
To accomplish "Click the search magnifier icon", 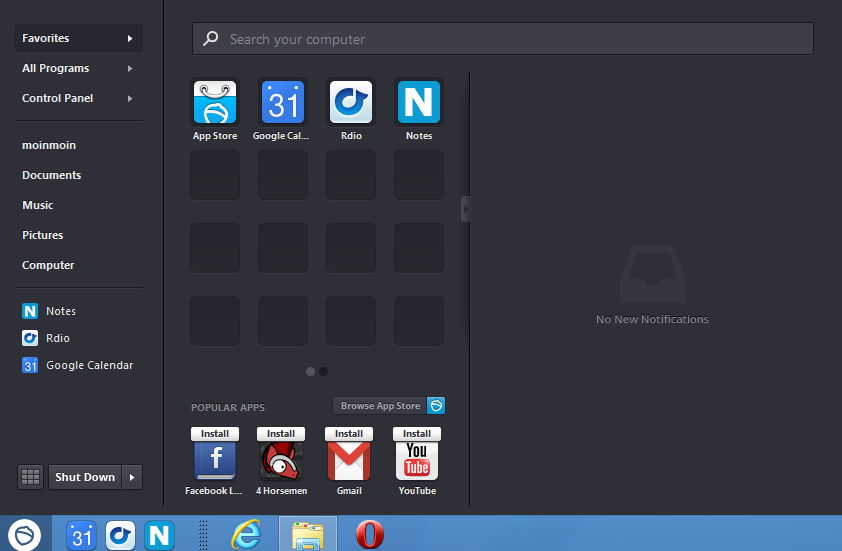I will point(210,39).
